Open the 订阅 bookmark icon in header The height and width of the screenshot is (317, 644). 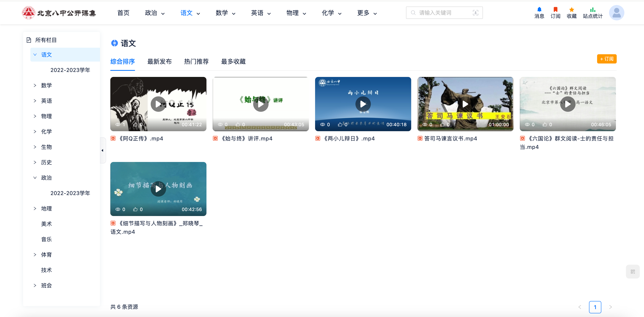[555, 10]
